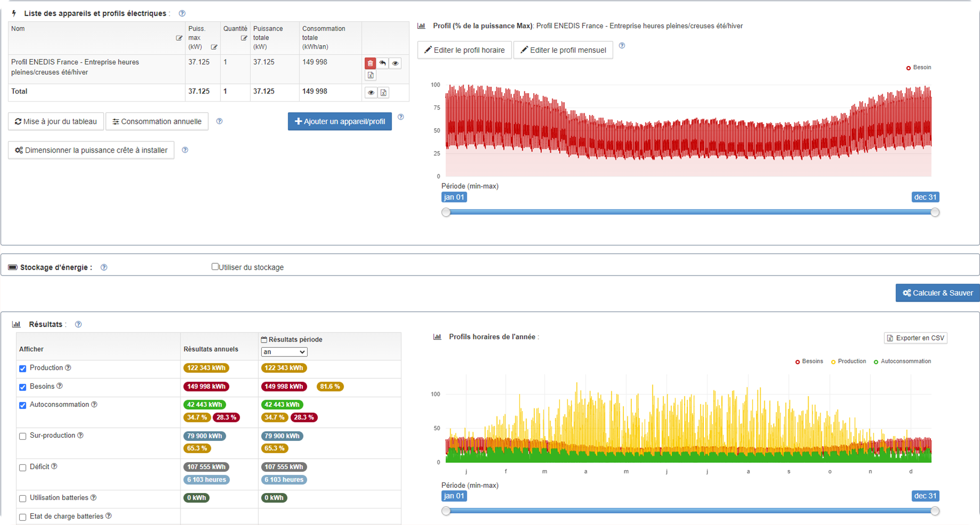The height and width of the screenshot is (525, 980).
Task: Open help icon beside Dimensionner la puissance crête
Action: tap(185, 150)
